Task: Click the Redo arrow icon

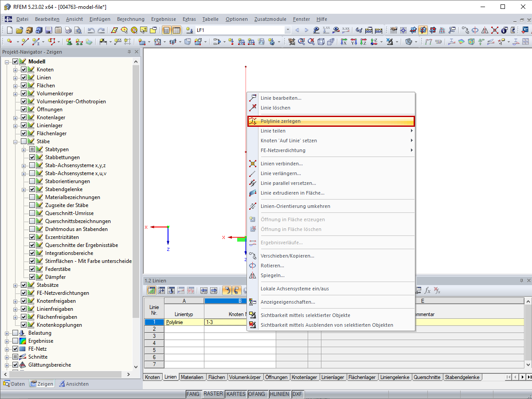Action: click(101, 30)
